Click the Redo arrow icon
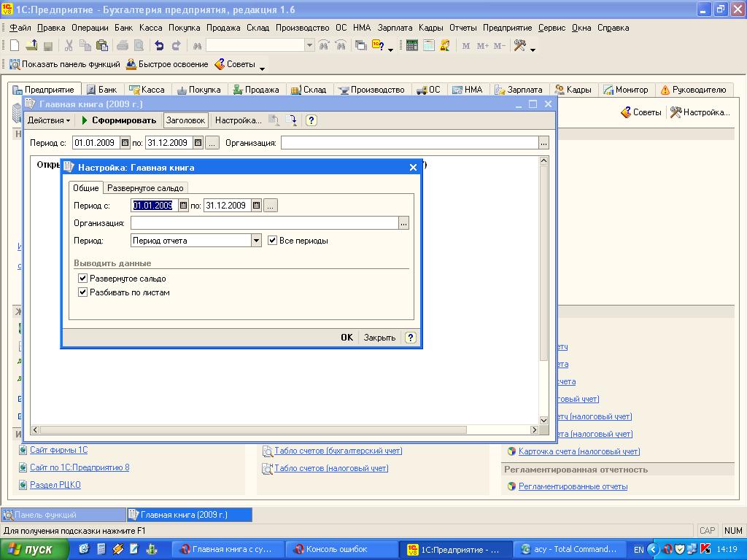Image resolution: width=747 pixels, height=560 pixels. [177, 46]
